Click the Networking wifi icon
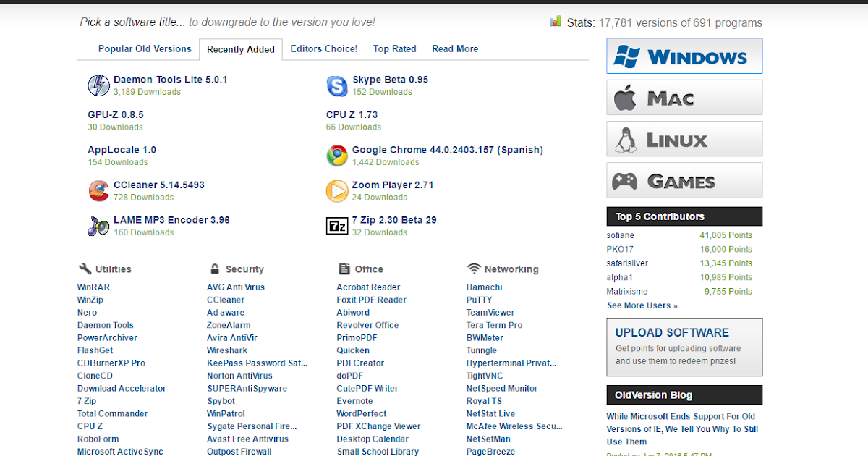The width and height of the screenshot is (868, 456). click(474, 269)
